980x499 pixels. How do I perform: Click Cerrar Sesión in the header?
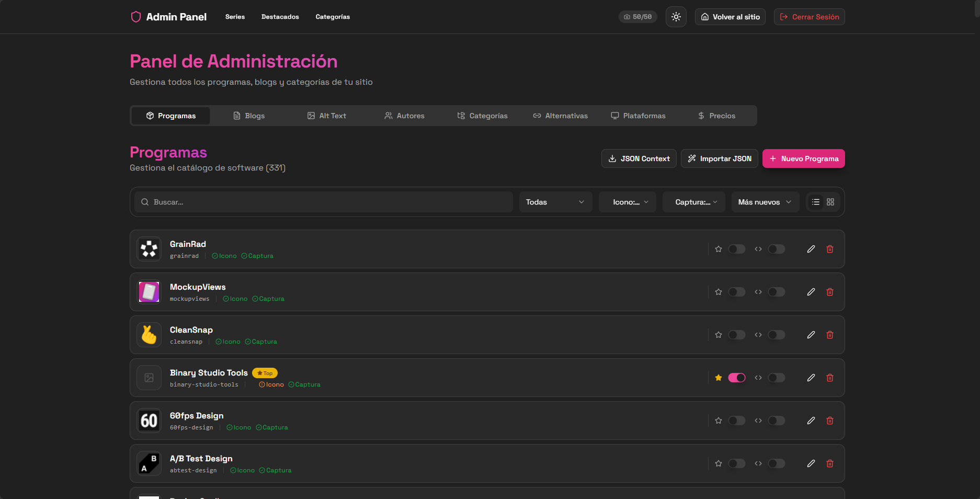click(809, 16)
